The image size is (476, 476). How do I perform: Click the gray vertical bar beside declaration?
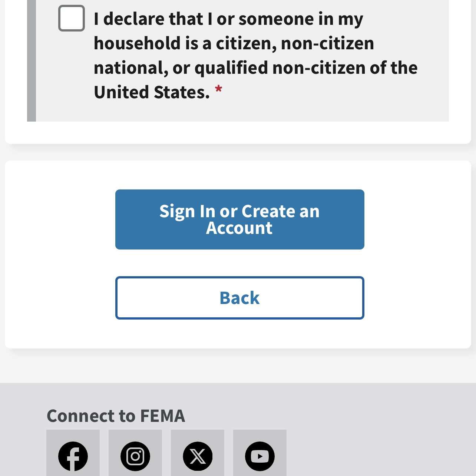point(32,59)
